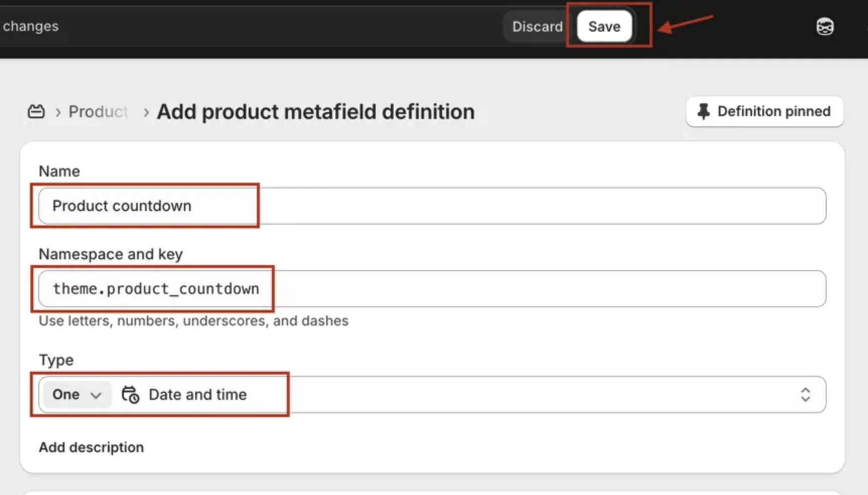Click the helper text about letters and underscores
This screenshot has height=495, width=868.
click(193, 321)
